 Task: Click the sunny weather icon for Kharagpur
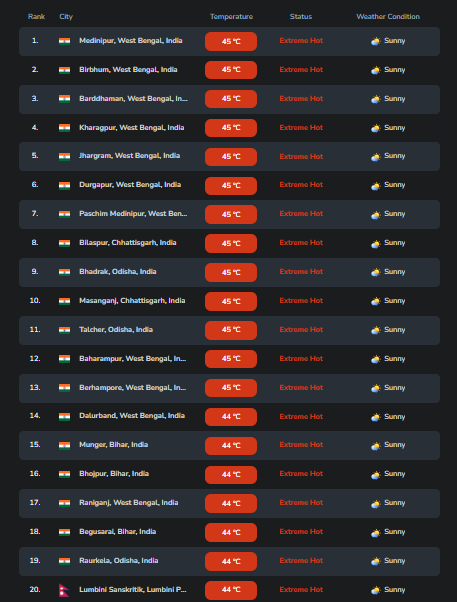pos(376,128)
